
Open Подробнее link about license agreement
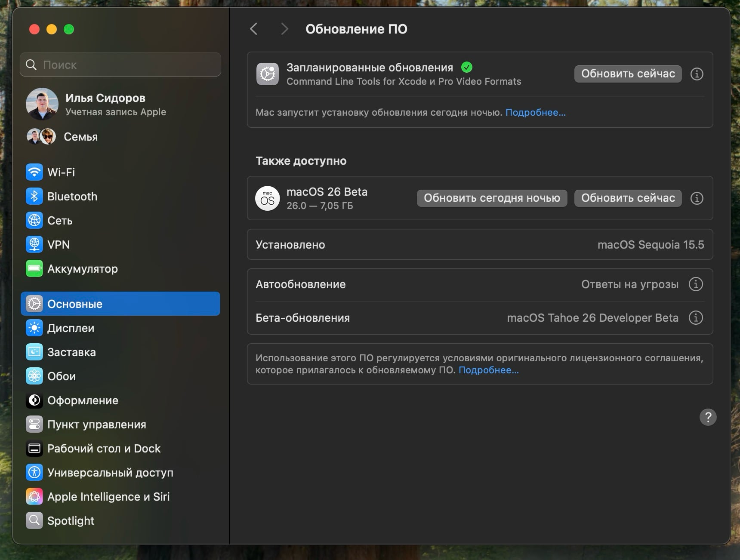(x=488, y=370)
